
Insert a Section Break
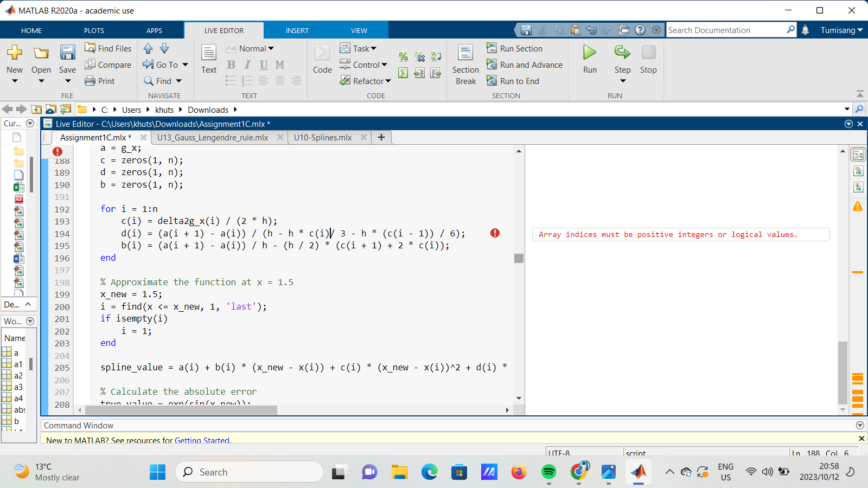[465, 63]
